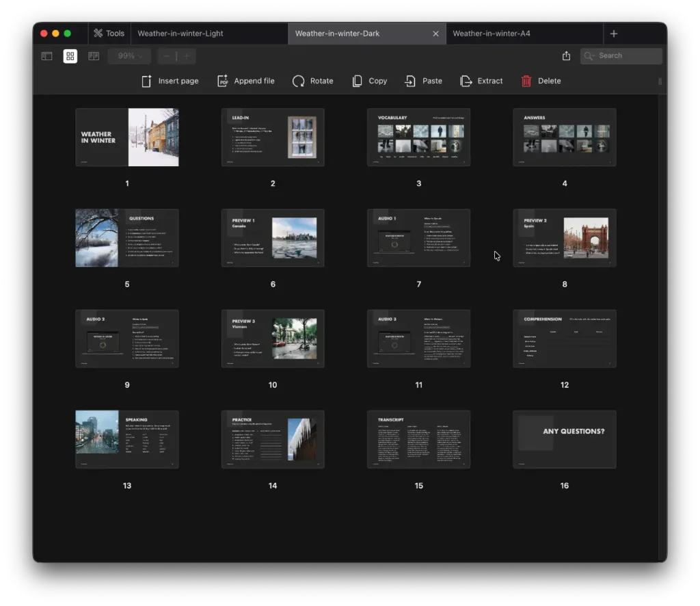Viewport: 700px width, 606px height.
Task: Click the red Delete trash icon
Action: (x=526, y=81)
